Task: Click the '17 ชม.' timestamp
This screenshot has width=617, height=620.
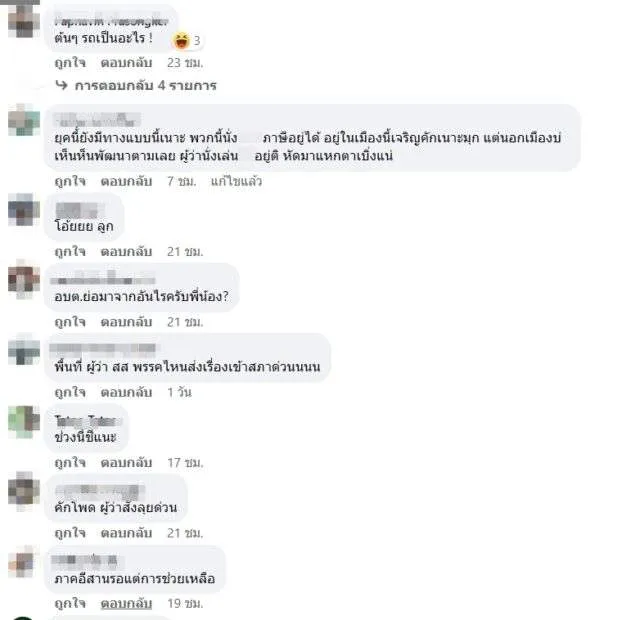Action: coord(185,463)
